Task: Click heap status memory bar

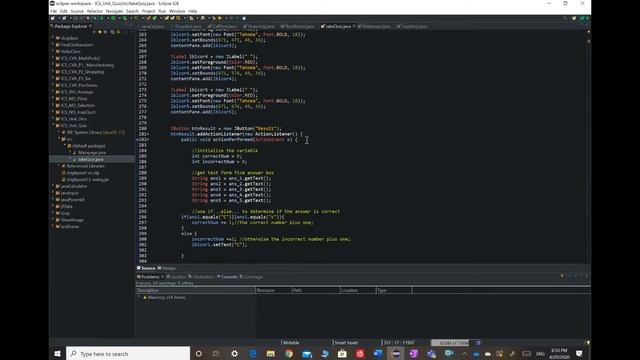Action: [452, 343]
